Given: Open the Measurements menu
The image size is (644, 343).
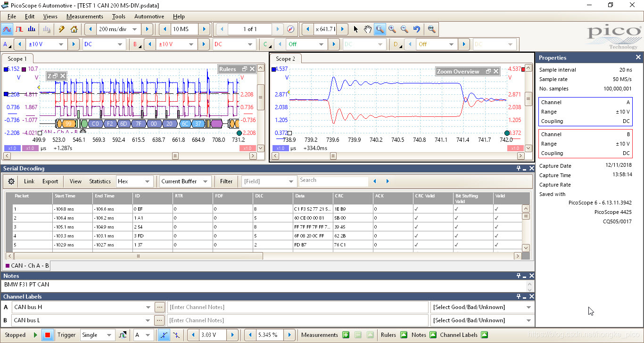Looking at the screenshot, I should [84, 16].
